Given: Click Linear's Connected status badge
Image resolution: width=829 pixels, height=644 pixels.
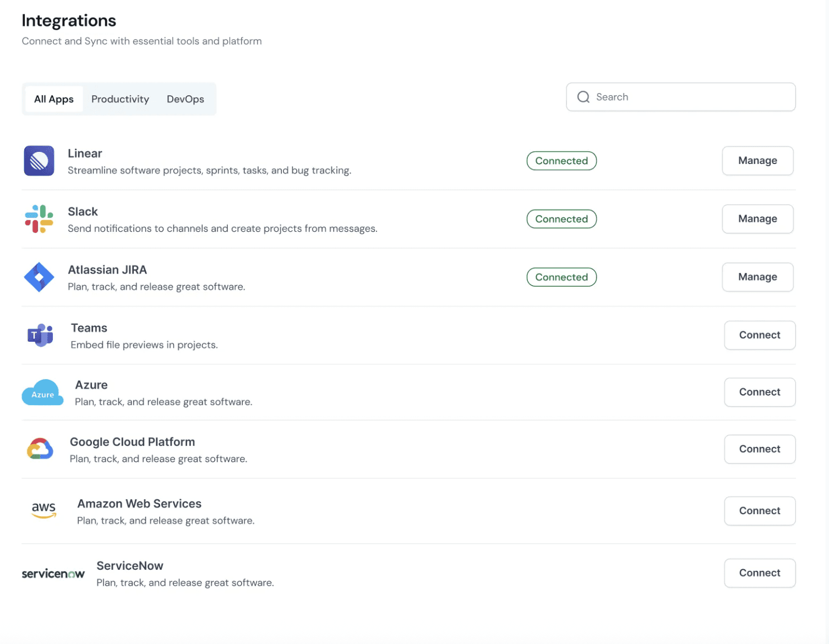Looking at the screenshot, I should click(x=561, y=161).
